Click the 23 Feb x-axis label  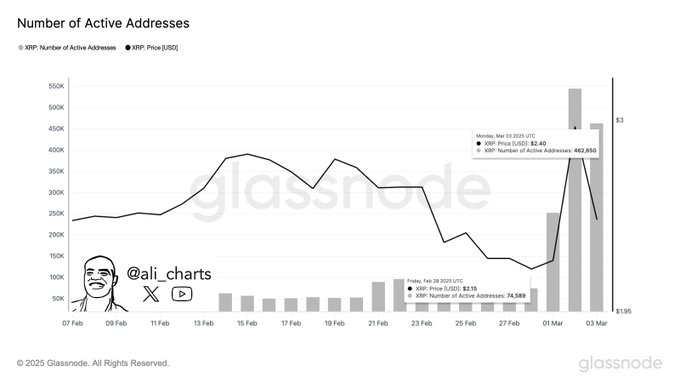coord(422,323)
